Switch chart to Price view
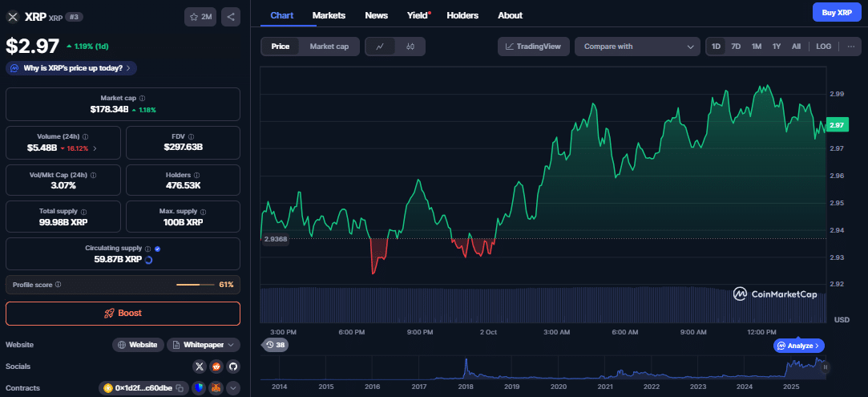The image size is (868, 397). (x=280, y=47)
